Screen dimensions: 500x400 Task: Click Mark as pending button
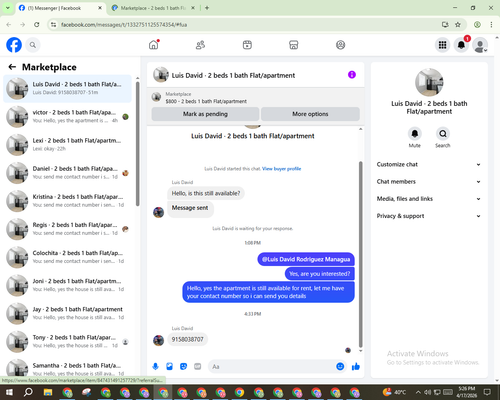point(205,114)
